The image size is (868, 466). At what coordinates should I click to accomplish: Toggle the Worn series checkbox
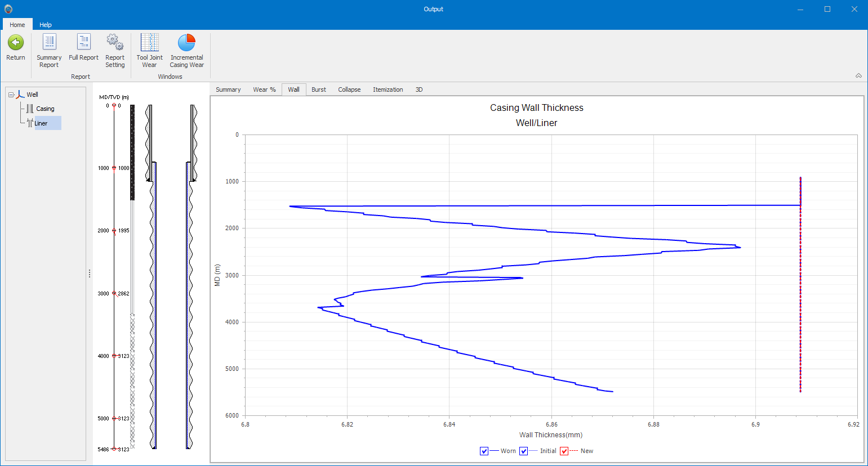pos(484,451)
